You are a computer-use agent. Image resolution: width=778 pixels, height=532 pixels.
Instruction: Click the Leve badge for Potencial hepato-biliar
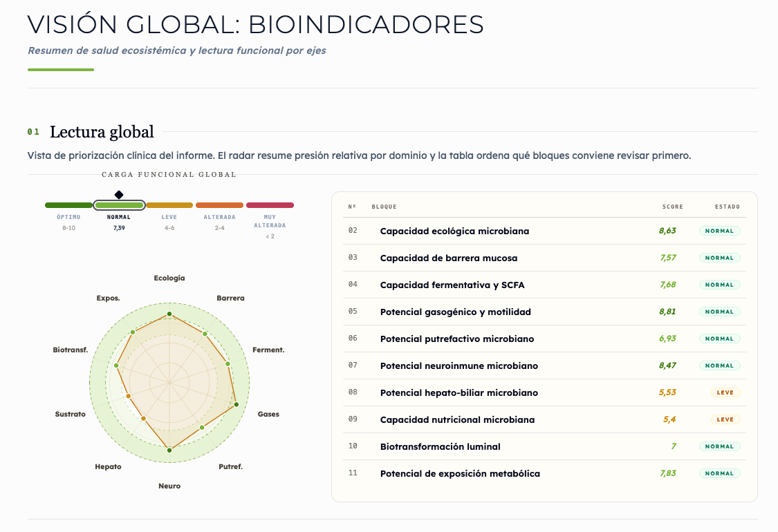pyautogui.click(x=725, y=392)
